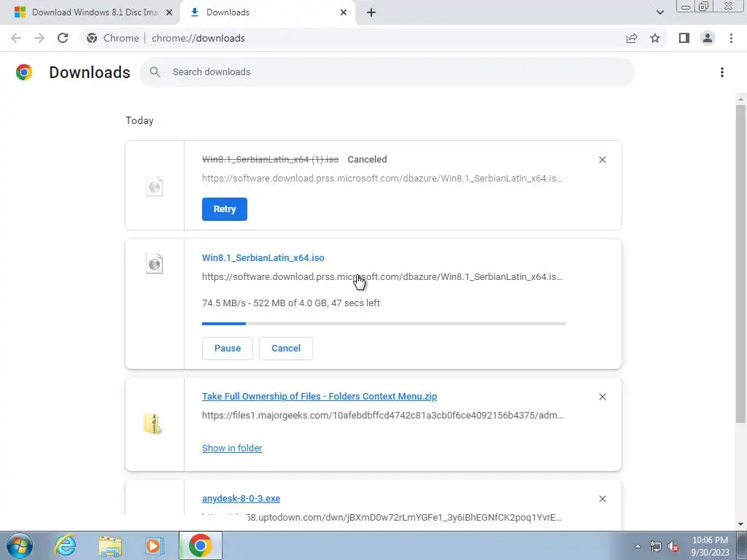
Task: Select the Downloads tab
Action: coord(267,12)
